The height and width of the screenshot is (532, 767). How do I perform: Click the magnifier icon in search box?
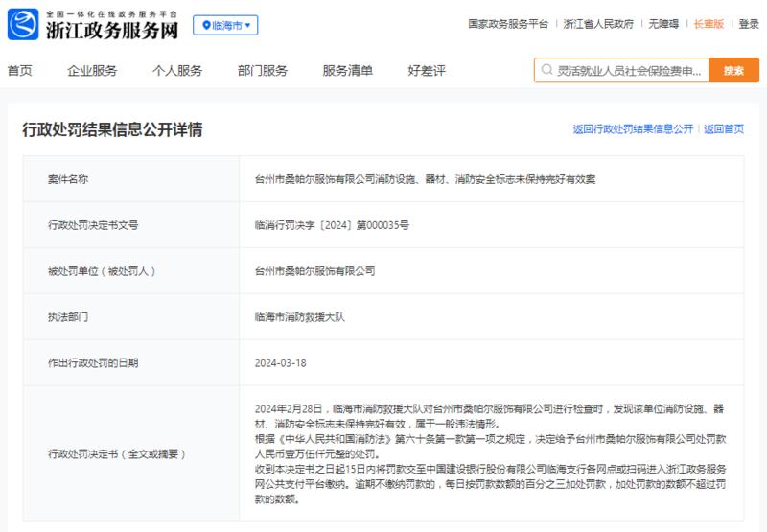(x=546, y=70)
